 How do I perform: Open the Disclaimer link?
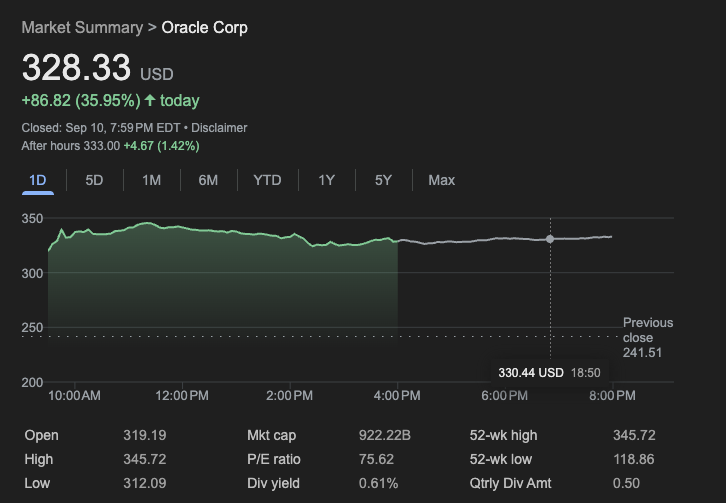[x=219, y=128]
